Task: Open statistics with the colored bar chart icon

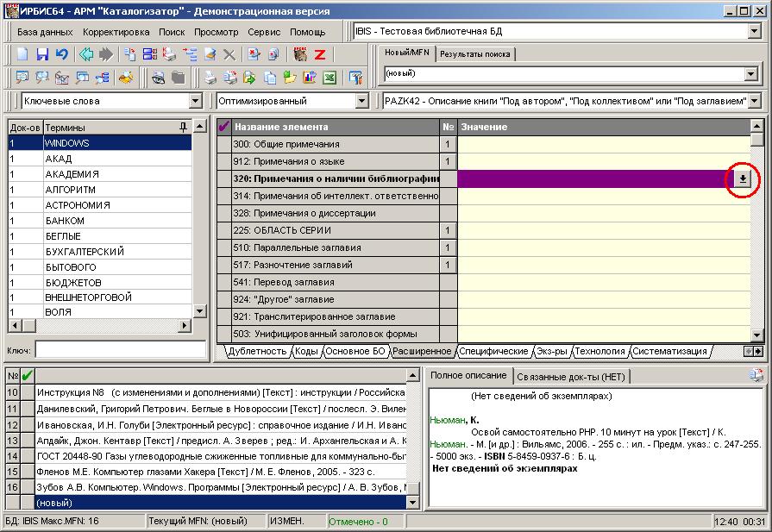Action: click(x=310, y=78)
